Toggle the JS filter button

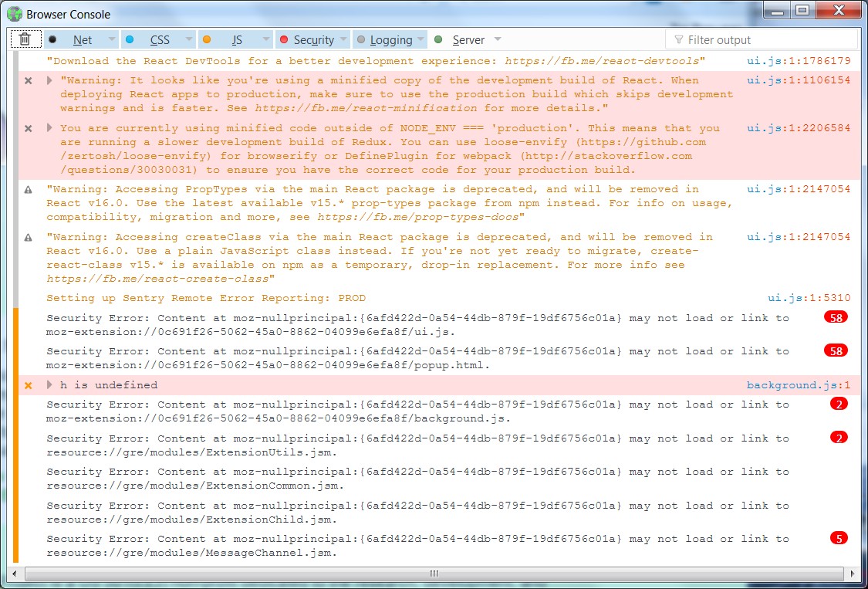pos(228,40)
